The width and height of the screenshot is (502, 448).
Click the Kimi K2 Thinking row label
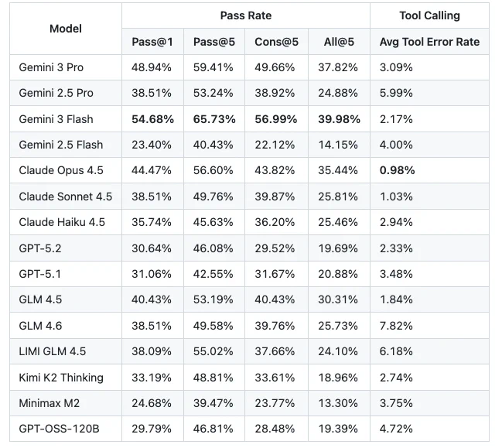click(61, 378)
